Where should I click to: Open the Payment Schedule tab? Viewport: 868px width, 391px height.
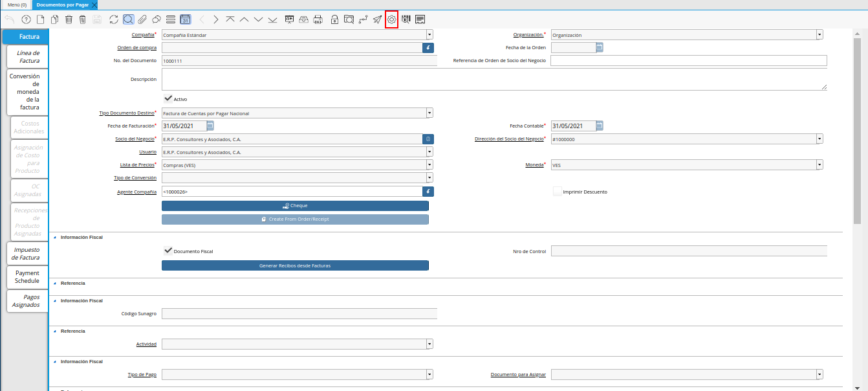[x=28, y=277]
